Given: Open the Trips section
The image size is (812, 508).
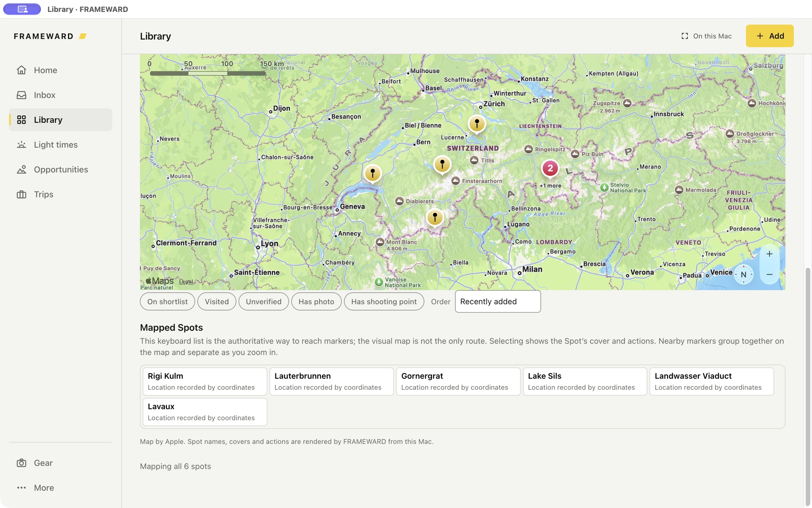Looking at the screenshot, I should pyautogui.click(x=60, y=194).
